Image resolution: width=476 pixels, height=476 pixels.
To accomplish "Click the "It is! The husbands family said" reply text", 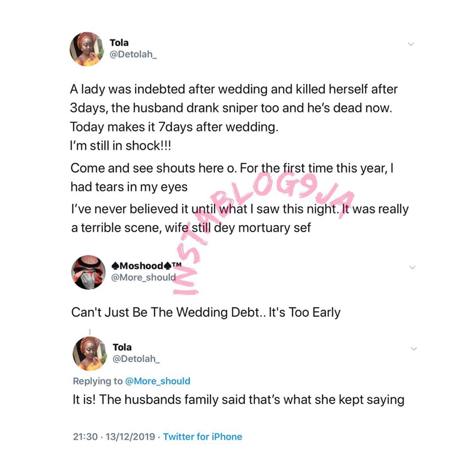I will click(x=238, y=400).
